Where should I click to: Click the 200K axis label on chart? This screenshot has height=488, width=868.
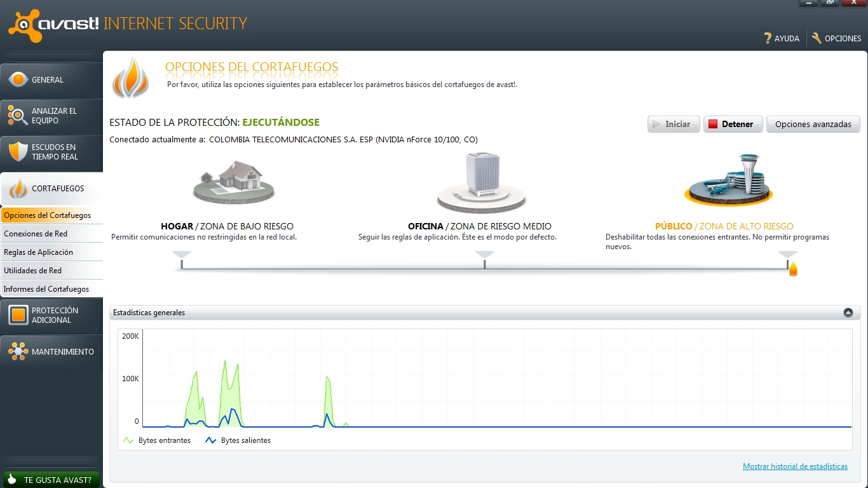point(130,336)
